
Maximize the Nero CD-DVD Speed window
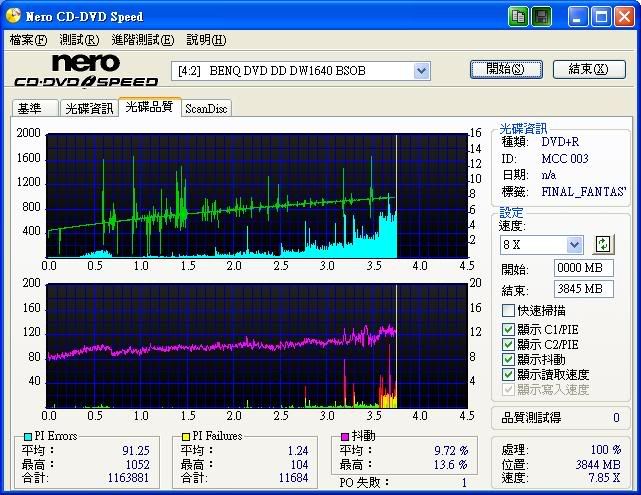pos(601,17)
